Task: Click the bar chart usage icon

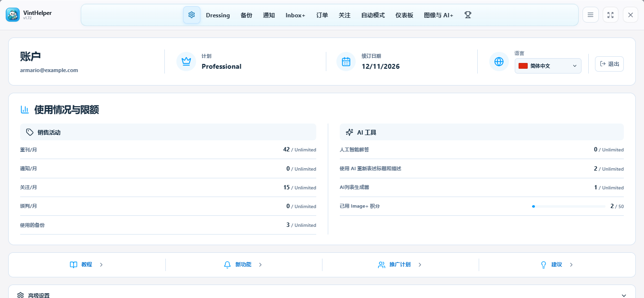Action: coord(25,110)
